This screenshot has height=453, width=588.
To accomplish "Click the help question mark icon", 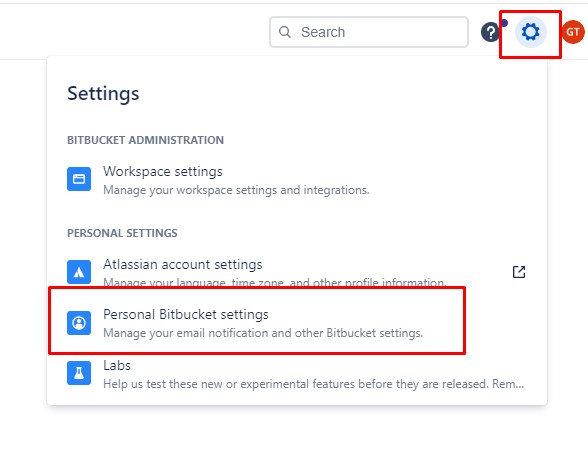I will point(490,32).
